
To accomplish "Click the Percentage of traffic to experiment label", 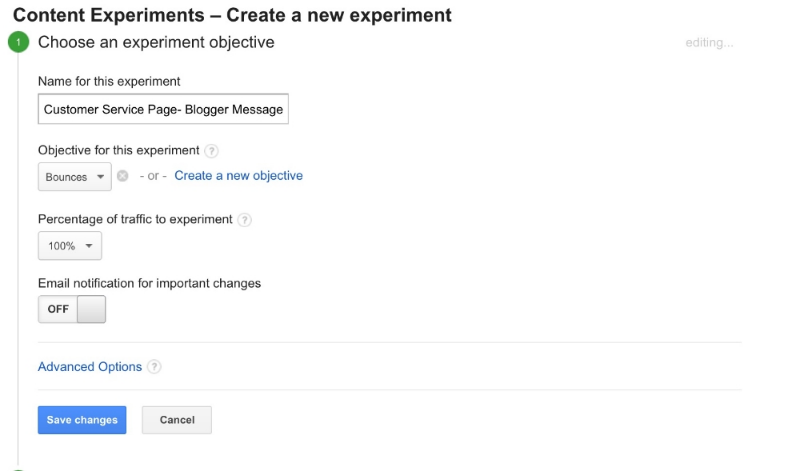I will pyautogui.click(x=135, y=219).
